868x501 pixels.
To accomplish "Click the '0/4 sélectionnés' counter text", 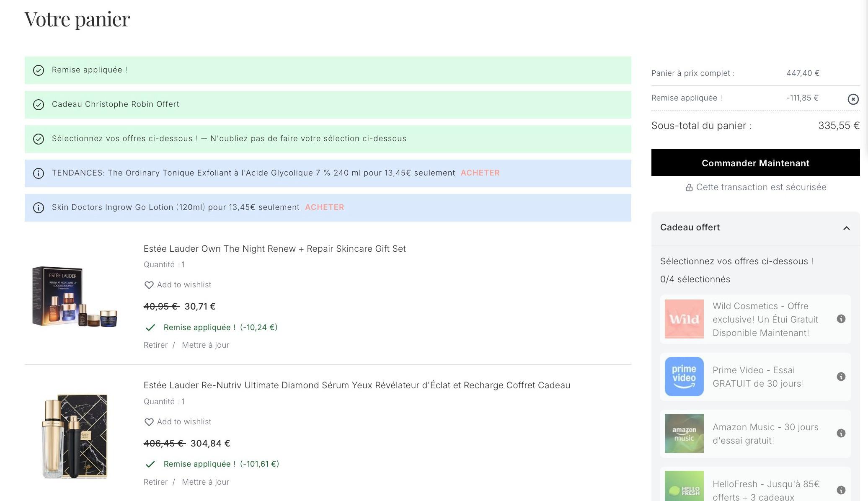I will (695, 279).
